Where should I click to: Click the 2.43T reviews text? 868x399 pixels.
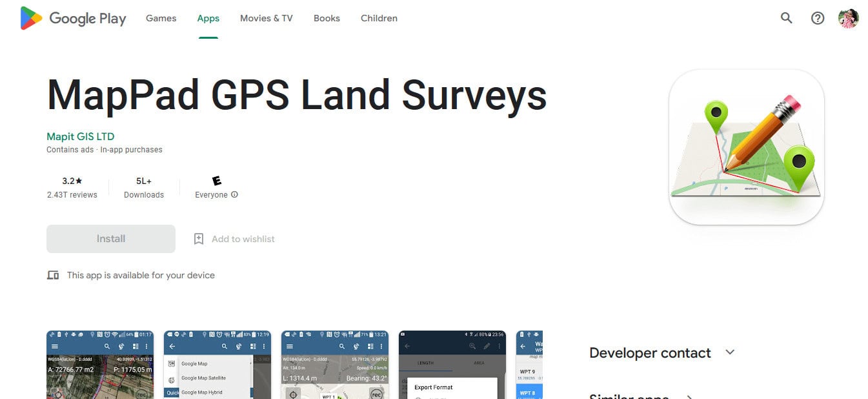click(x=72, y=195)
